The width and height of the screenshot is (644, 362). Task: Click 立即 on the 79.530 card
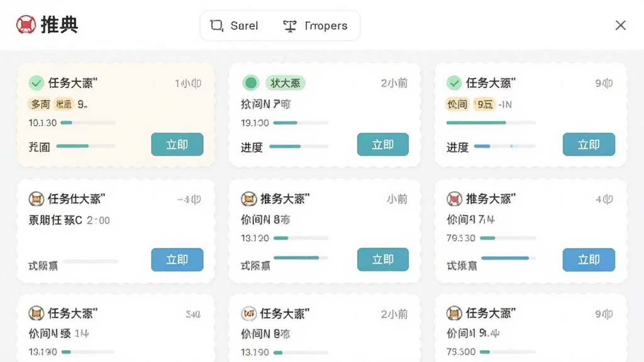589,260
